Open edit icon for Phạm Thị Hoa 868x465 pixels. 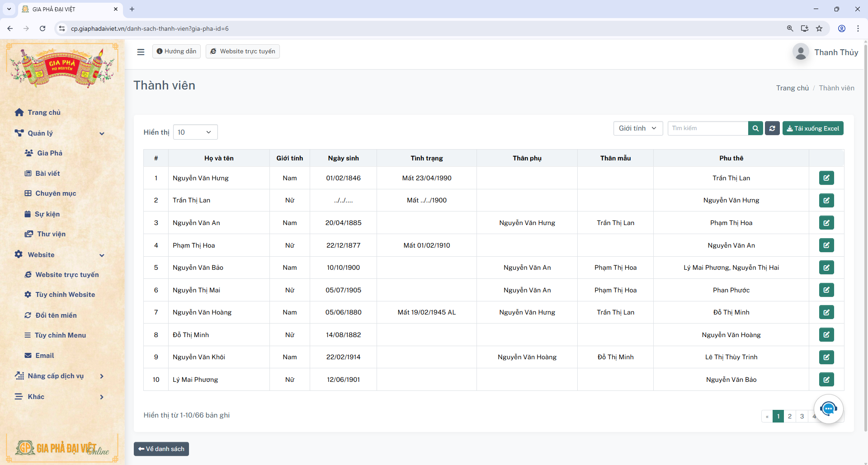tap(826, 245)
